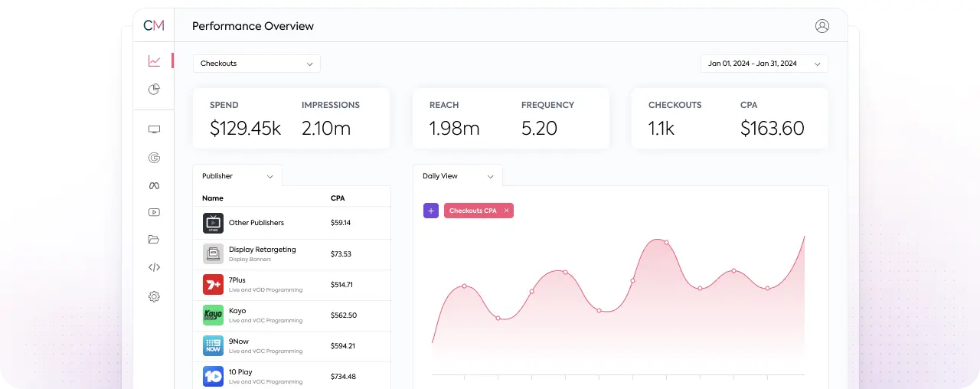
Task: Open the Daily View dropdown
Action: point(458,176)
